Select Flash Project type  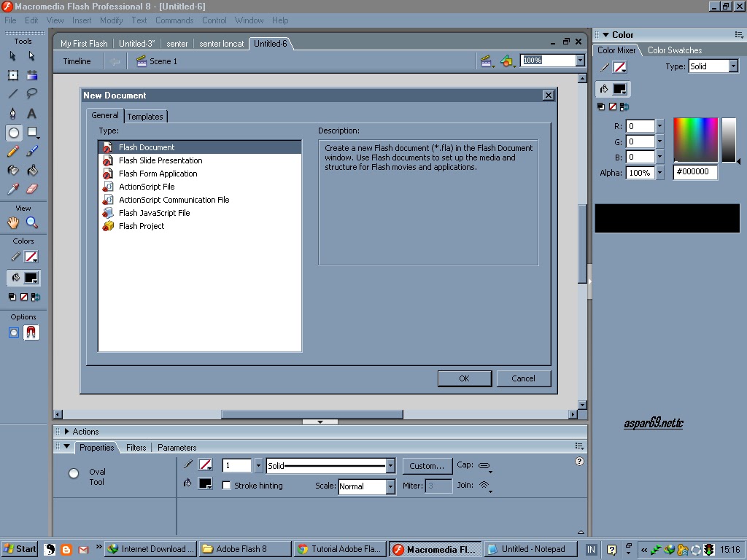[x=200, y=226]
